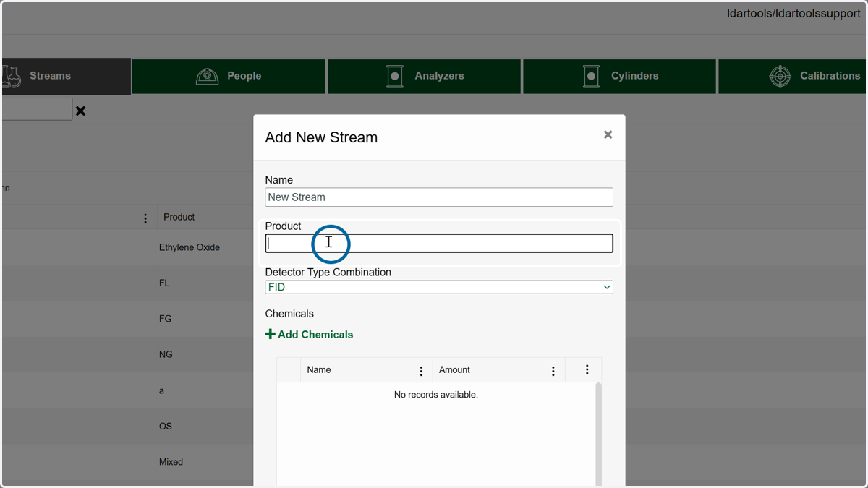Open the Amount column menu in chemicals grid

pos(553,371)
